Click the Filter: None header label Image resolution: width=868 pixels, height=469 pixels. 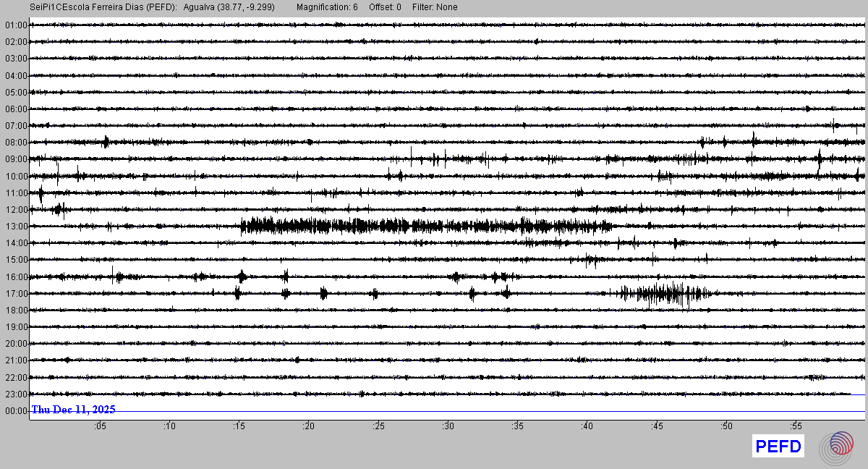[435, 7]
